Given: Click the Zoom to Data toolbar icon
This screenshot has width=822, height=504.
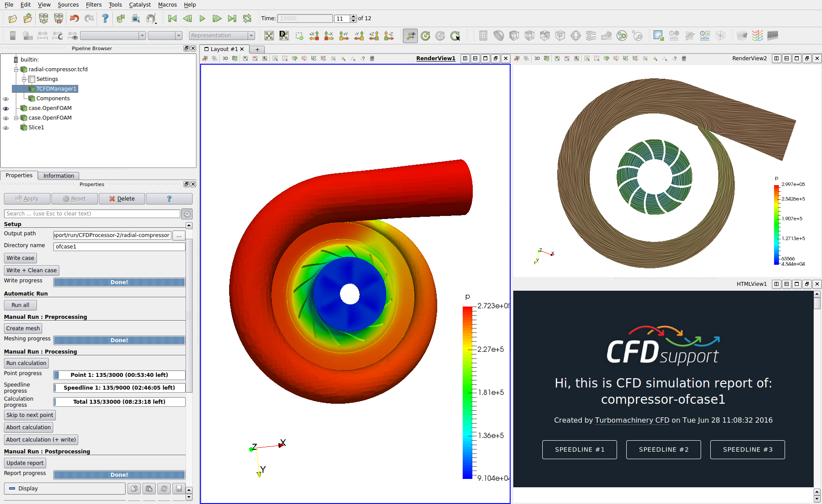Looking at the screenshot, I should (284, 36).
